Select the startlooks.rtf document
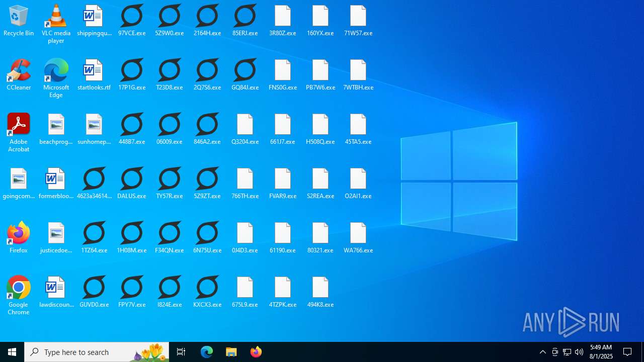644x362 pixels. click(x=94, y=75)
